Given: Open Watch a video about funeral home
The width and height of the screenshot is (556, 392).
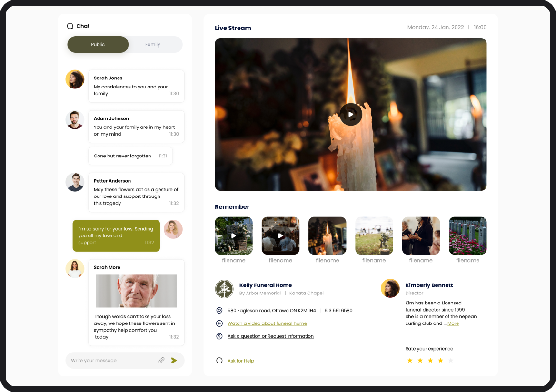Looking at the screenshot, I should (267, 323).
